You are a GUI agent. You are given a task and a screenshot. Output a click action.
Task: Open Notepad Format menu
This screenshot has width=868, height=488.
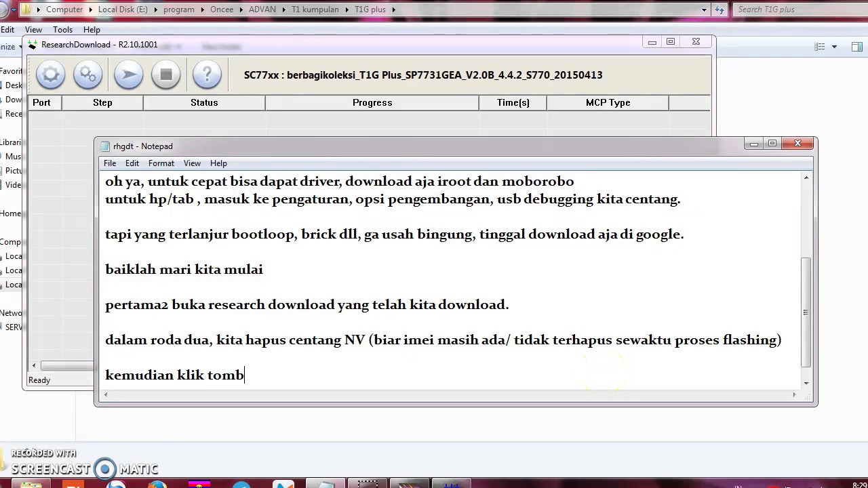tap(161, 163)
